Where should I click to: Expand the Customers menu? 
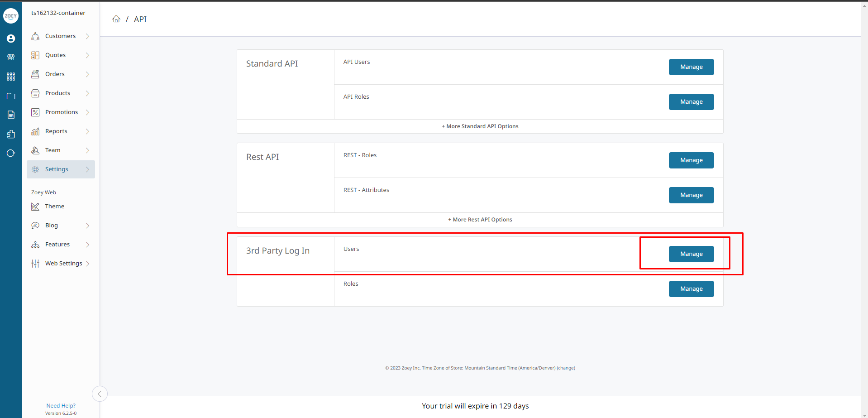(61, 36)
